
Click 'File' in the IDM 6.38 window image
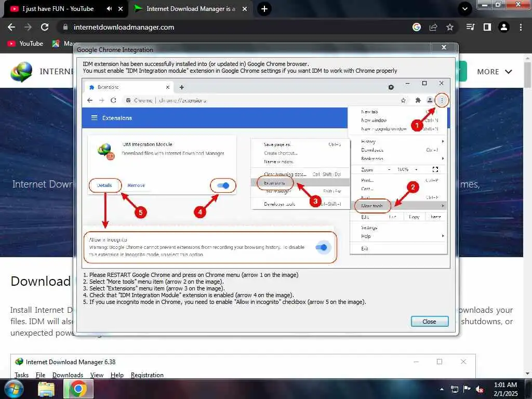41,375
